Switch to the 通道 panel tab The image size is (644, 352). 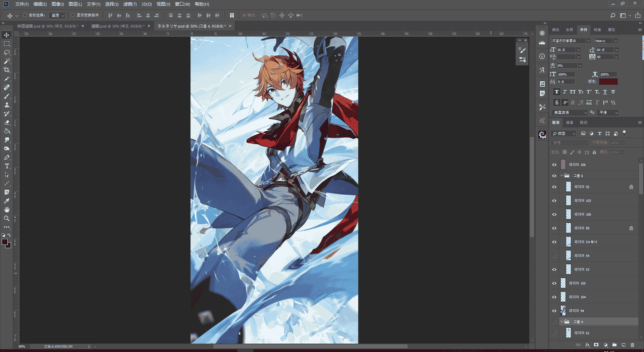click(x=570, y=122)
